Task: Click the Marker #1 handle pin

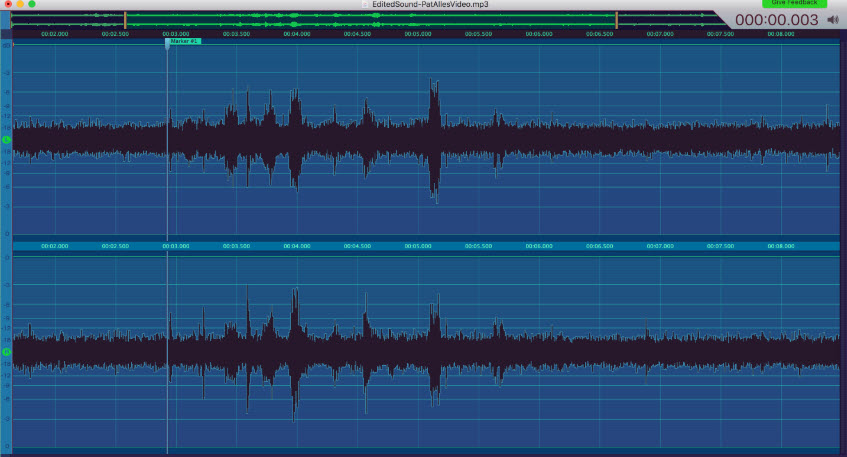Action: (167, 44)
